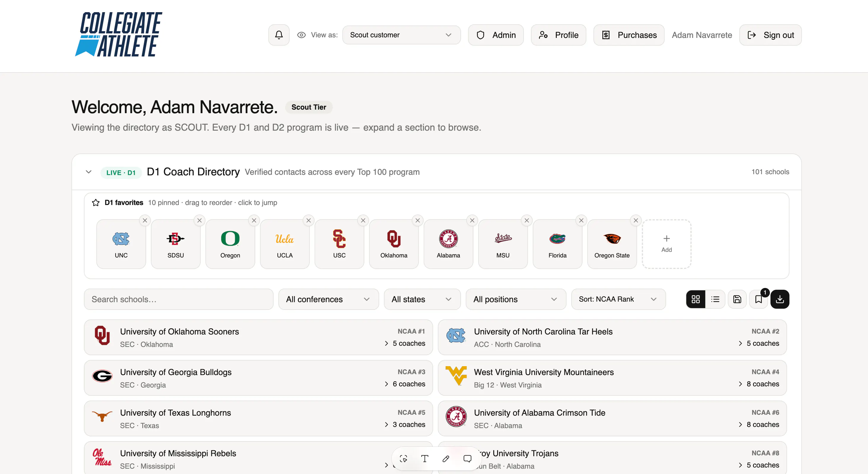The width and height of the screenshot is (868, 474).
Task: Expand Georgia Bulldogs 6 coaches
Action: click(405, 384)
